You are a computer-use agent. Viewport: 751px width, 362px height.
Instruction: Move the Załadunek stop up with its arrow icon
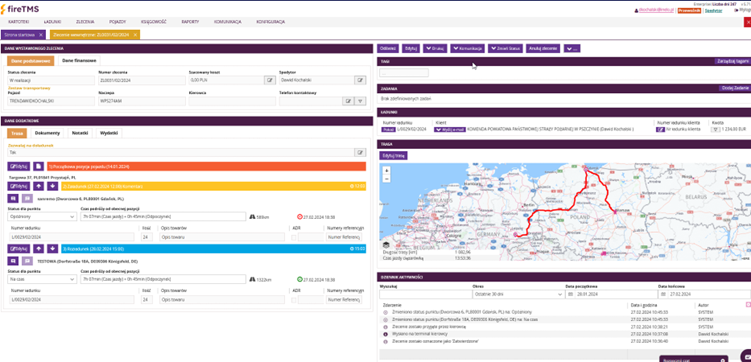pyautogui.click(x=39, y=186)
